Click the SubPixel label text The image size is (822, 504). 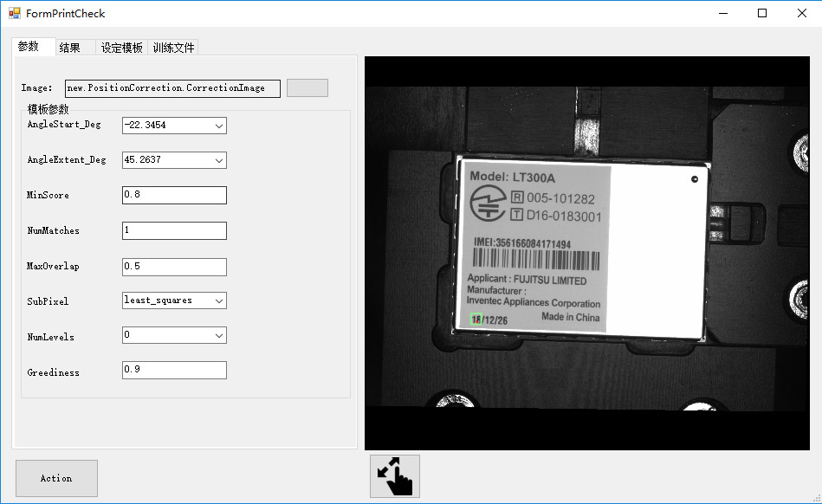pos(48,301)
